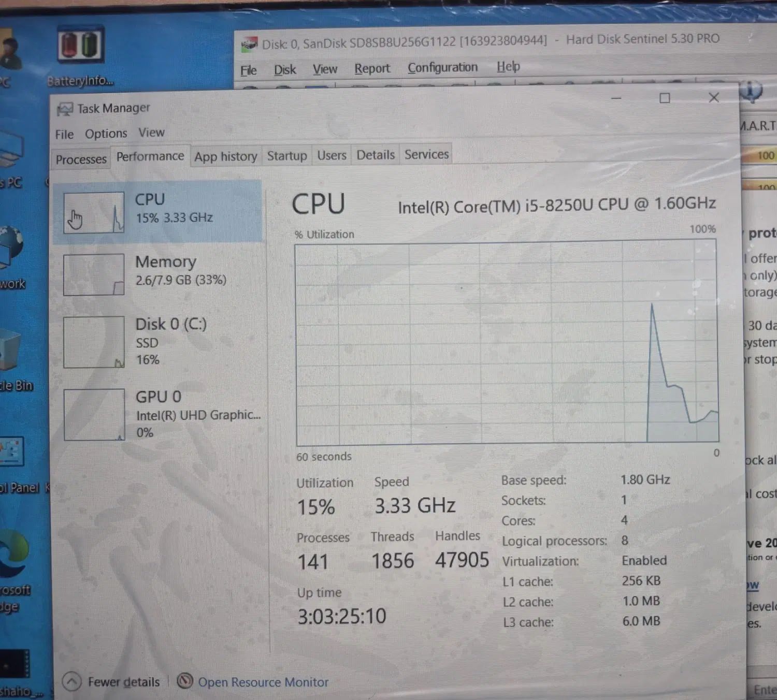Screen dimensions: 777x700
Task: Click the 15% utilization value
Action: tap(316, 507)
